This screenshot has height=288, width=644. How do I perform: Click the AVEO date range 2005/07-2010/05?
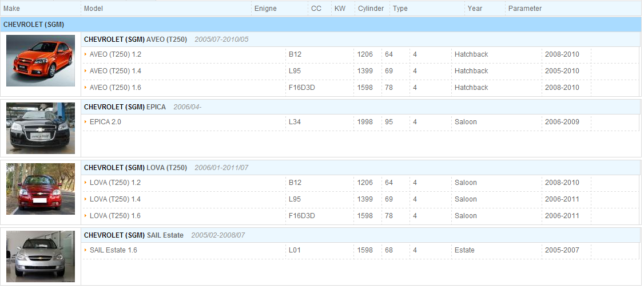point(221,40)
